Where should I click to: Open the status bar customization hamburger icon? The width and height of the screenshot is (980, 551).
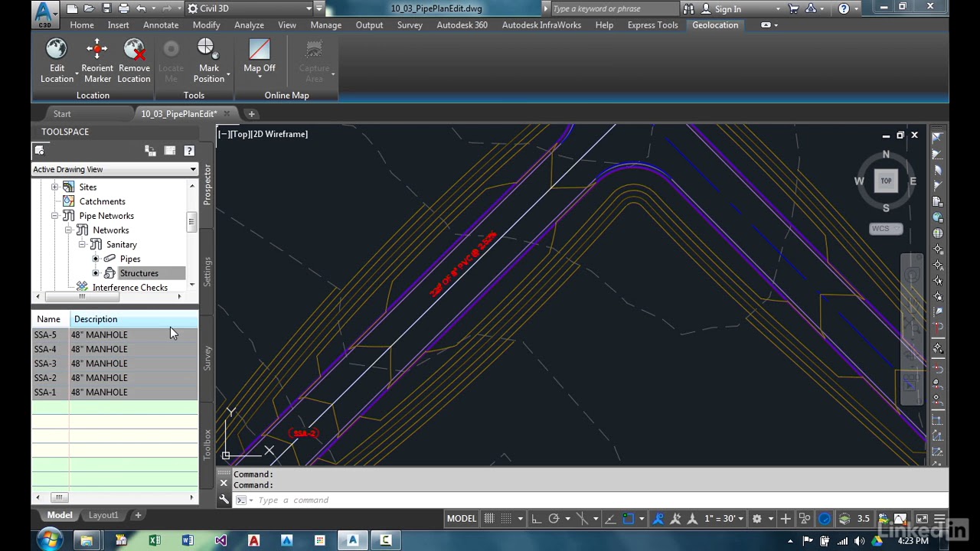[939, 519]
